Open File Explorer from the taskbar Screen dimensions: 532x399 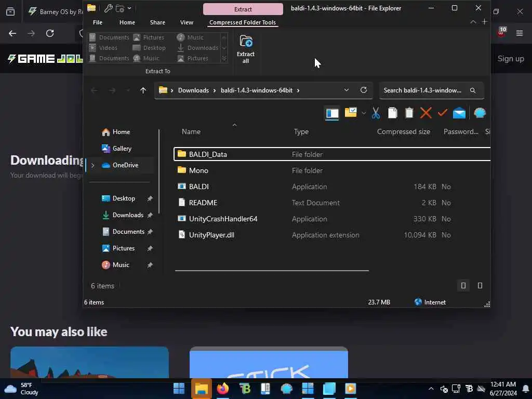pos(201,389)
